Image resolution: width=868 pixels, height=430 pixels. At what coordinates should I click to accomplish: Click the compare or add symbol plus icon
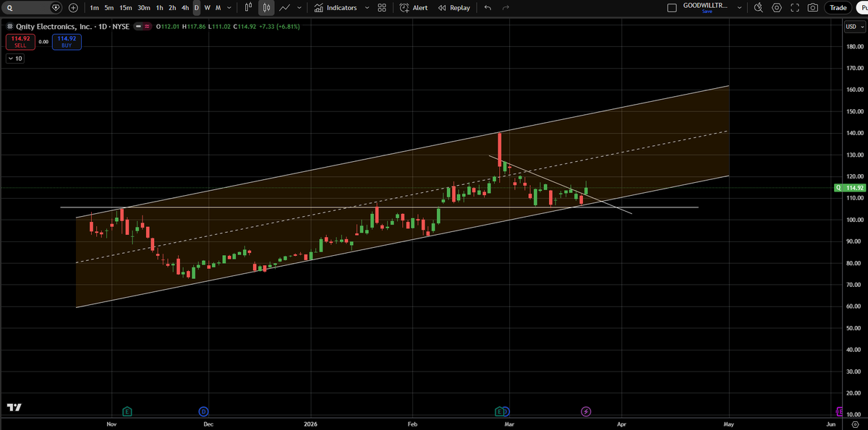point(74,8)
